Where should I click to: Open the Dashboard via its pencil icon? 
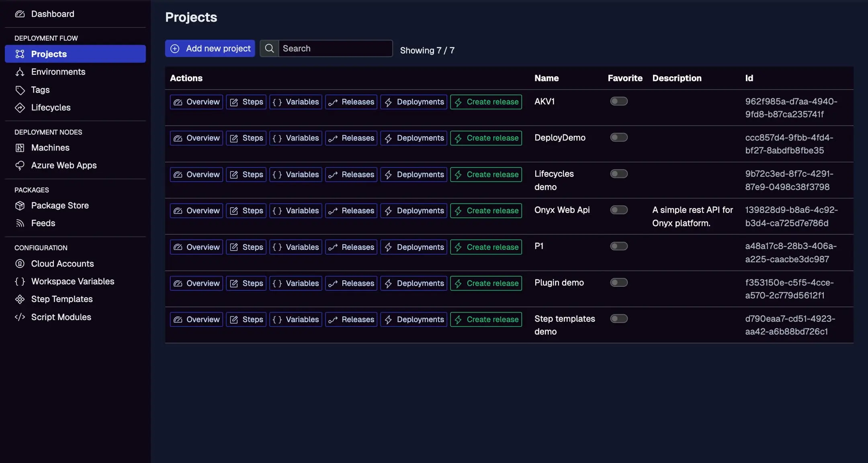point(20,14)
